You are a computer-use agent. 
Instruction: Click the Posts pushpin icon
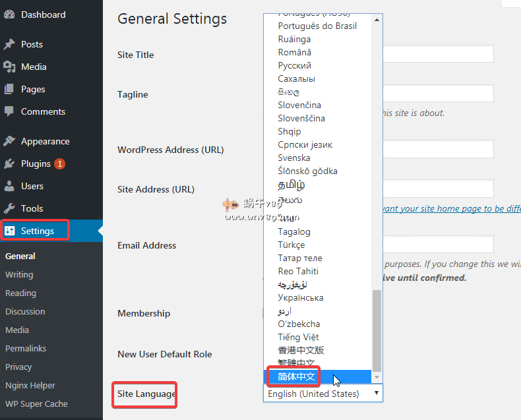pyautogui.click(x=10, y=44)
